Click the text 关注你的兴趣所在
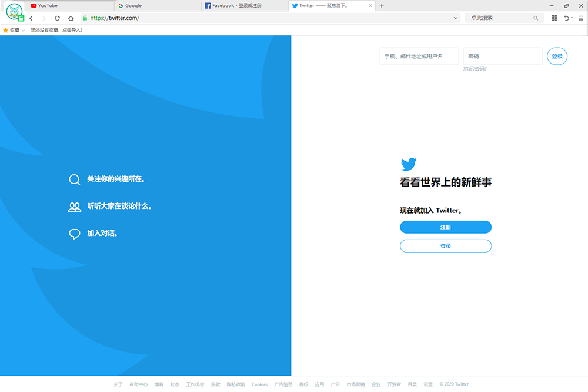588x392 pixels. (115, 179)
